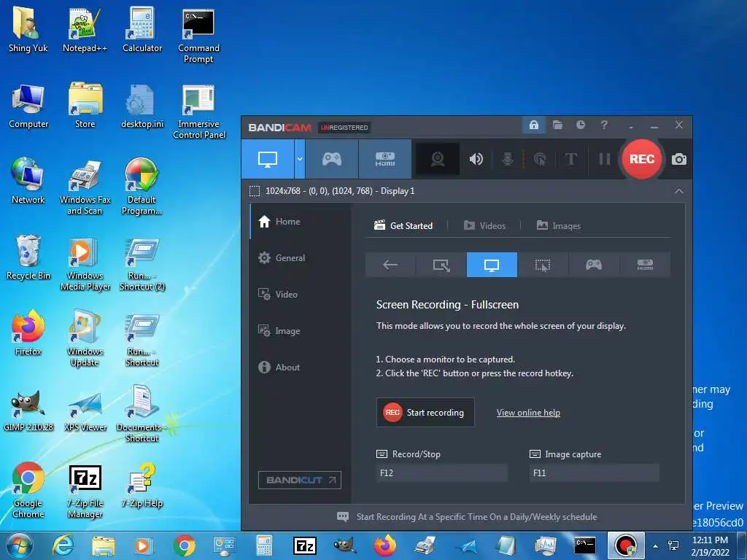Open the screen mode dropdown arrow
The height and width of the screenshot is (560, 747).
pyautogui.click(x=300, y=159)
